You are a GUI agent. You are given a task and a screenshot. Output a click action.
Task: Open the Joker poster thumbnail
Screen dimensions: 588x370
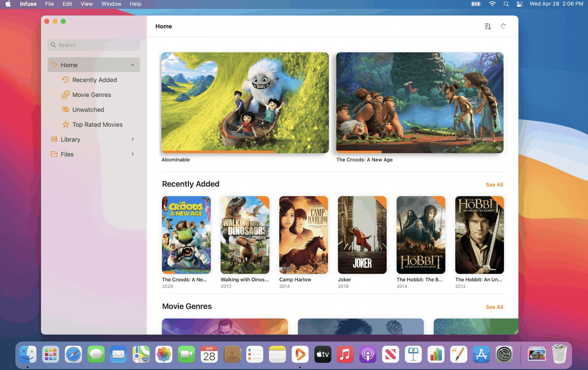point(362,235)
